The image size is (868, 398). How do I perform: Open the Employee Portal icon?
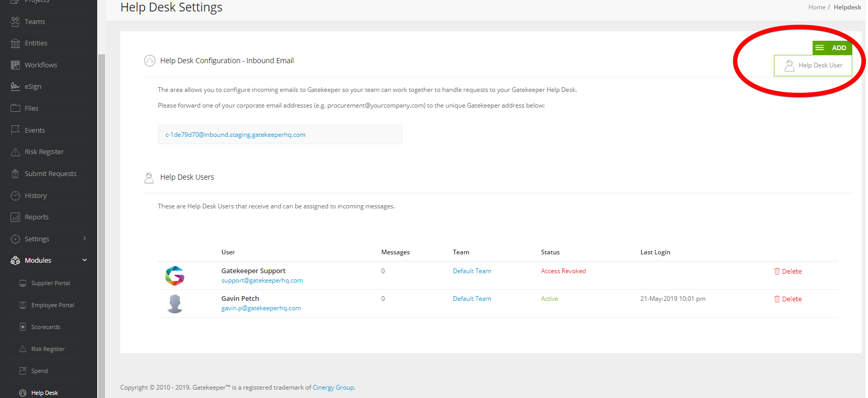[x=22, y=305]
